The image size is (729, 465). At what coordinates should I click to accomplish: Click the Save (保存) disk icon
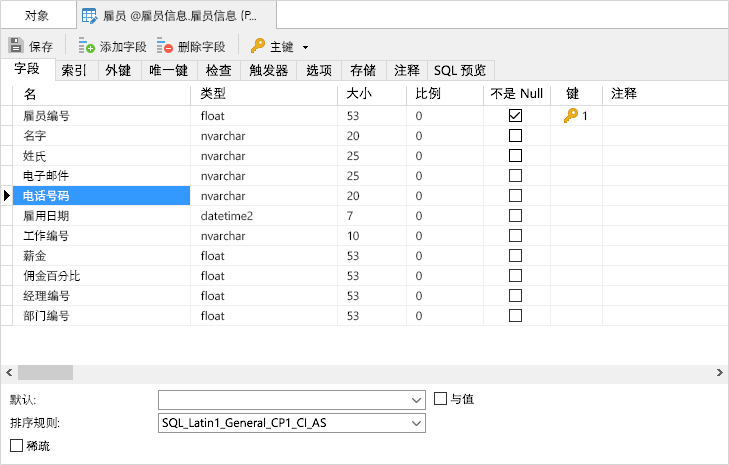15,46
